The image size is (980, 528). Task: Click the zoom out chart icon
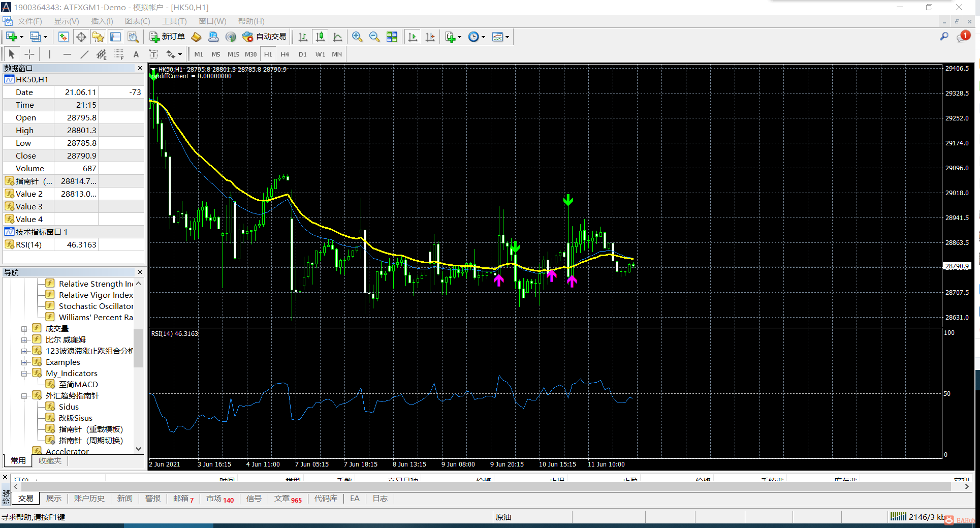pyautogui.click(x=374, y=37)
